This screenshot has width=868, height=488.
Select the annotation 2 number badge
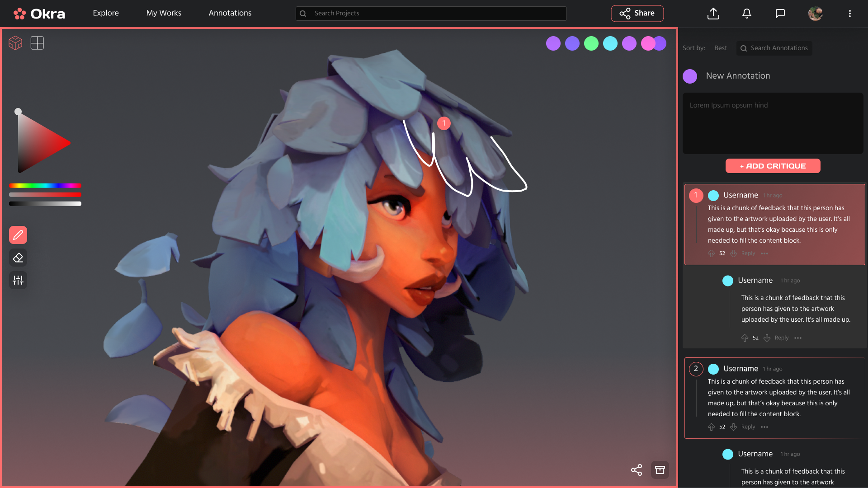point(696,369)
